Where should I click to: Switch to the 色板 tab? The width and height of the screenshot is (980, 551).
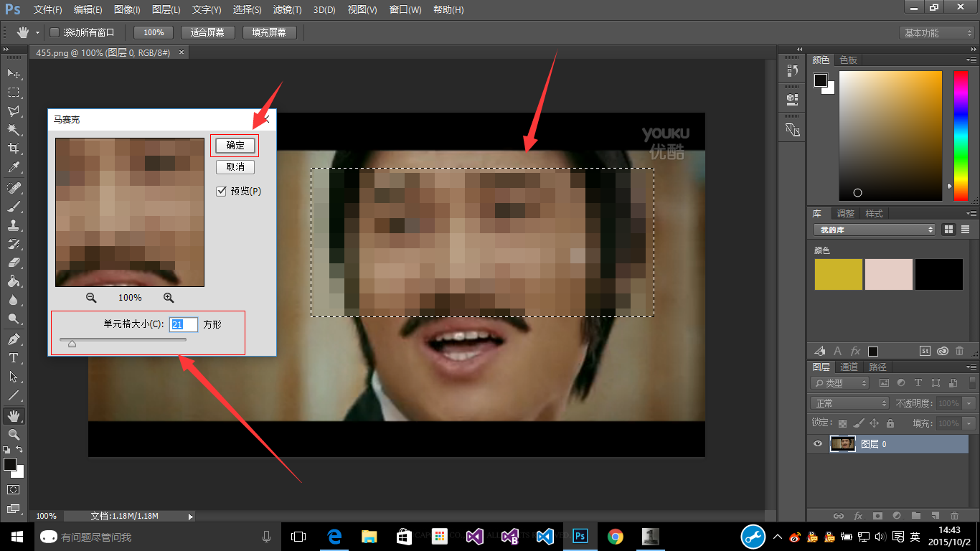[x=849, y=60]
